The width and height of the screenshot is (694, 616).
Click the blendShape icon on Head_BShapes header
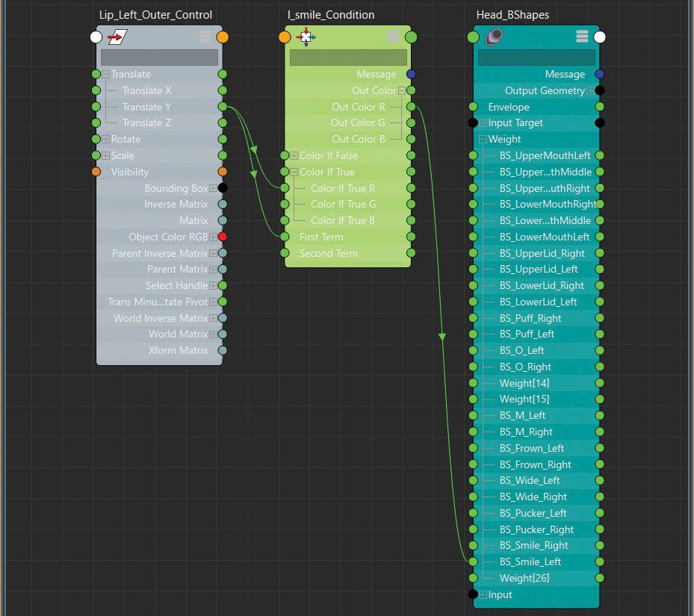[493, 35]
